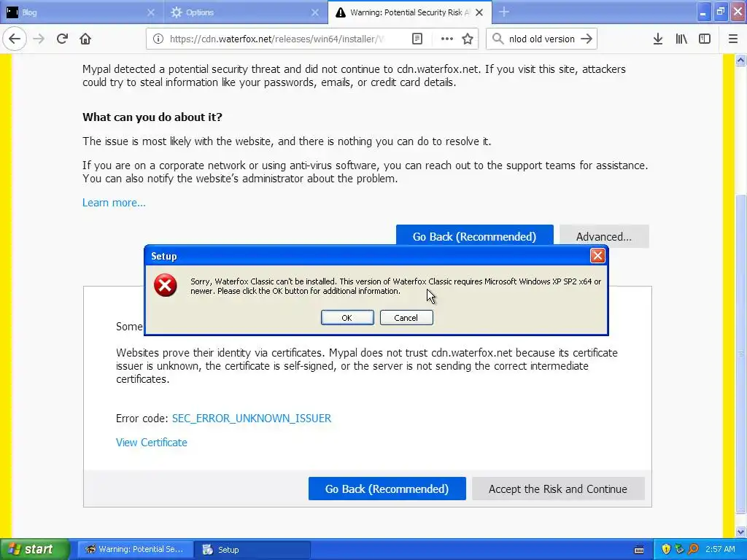747x560 pixels.
Task: Click the 'What can you do about it?' heading
Action: point(152,117)
